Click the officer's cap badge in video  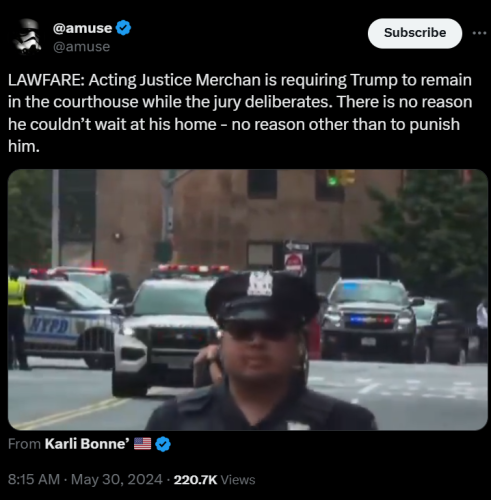[261, 284]
